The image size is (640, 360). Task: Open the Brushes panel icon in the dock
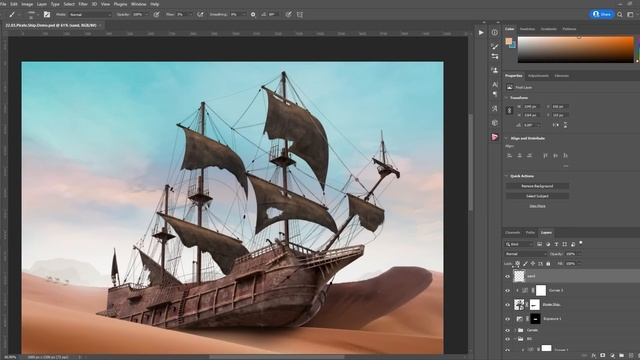pos(495,46)
